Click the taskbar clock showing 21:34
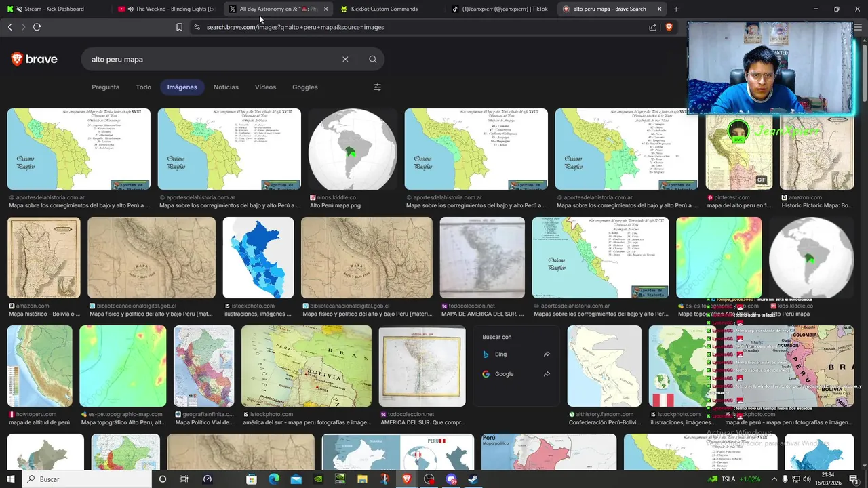868x488 pixels. (x=829, y=479)
